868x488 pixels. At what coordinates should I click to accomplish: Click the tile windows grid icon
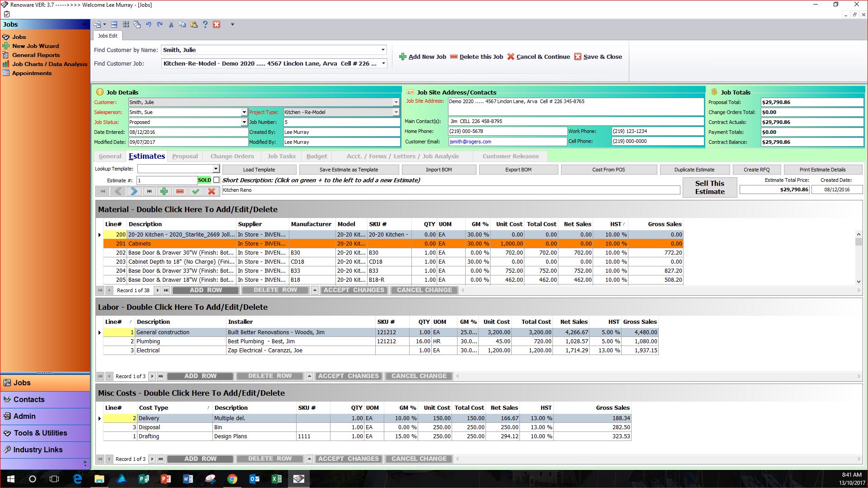point(126,24)
